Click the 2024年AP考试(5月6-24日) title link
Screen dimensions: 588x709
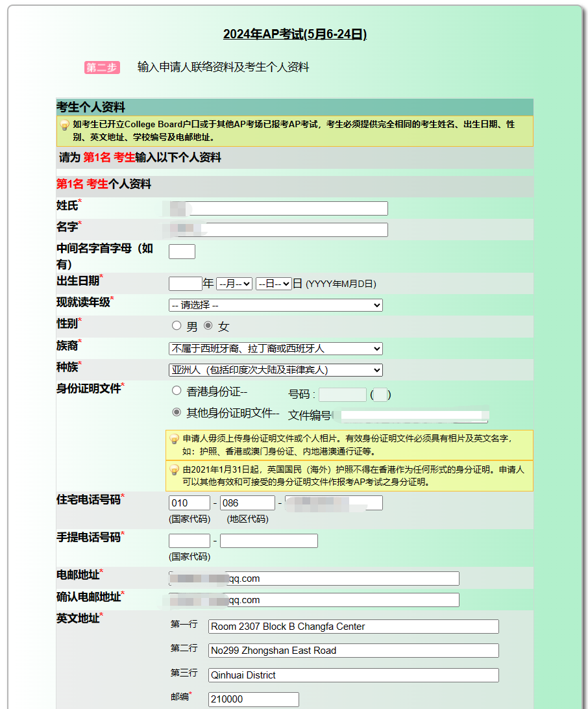(295, 34)
